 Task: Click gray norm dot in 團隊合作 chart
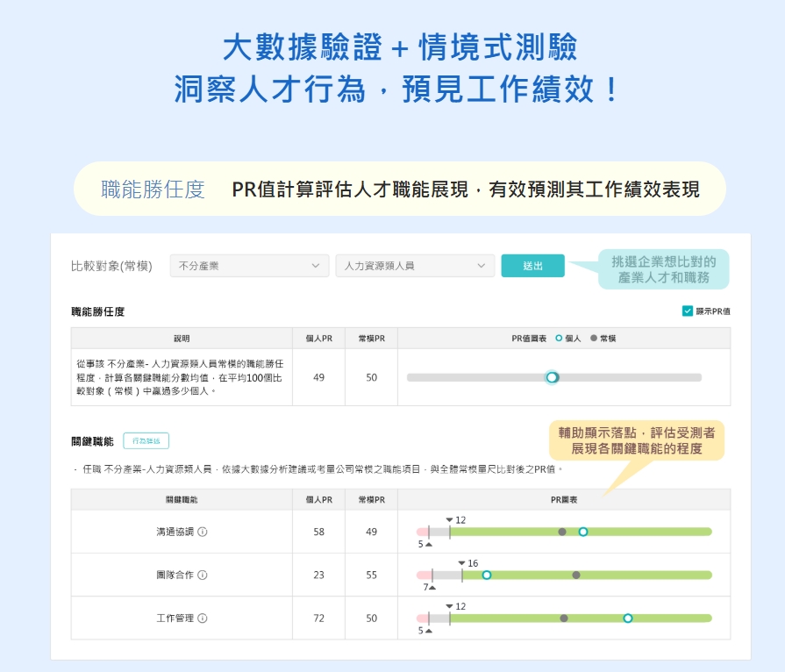576,575
